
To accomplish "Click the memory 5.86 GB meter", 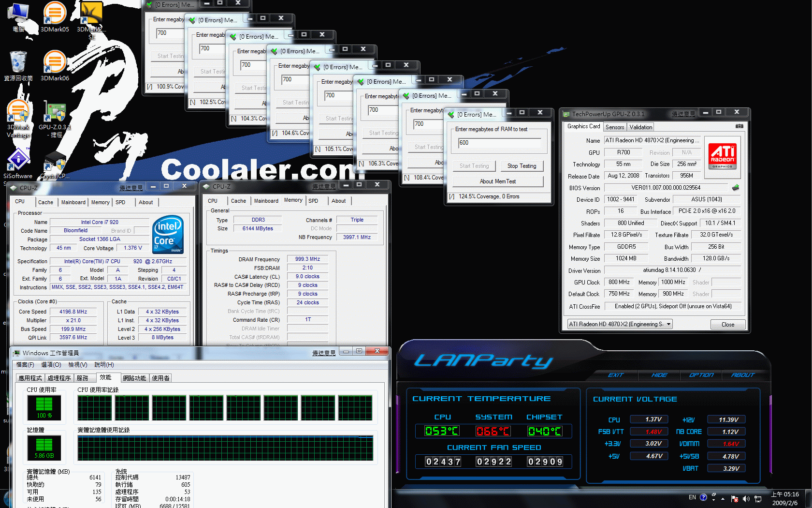I will (x=44, y=448).
